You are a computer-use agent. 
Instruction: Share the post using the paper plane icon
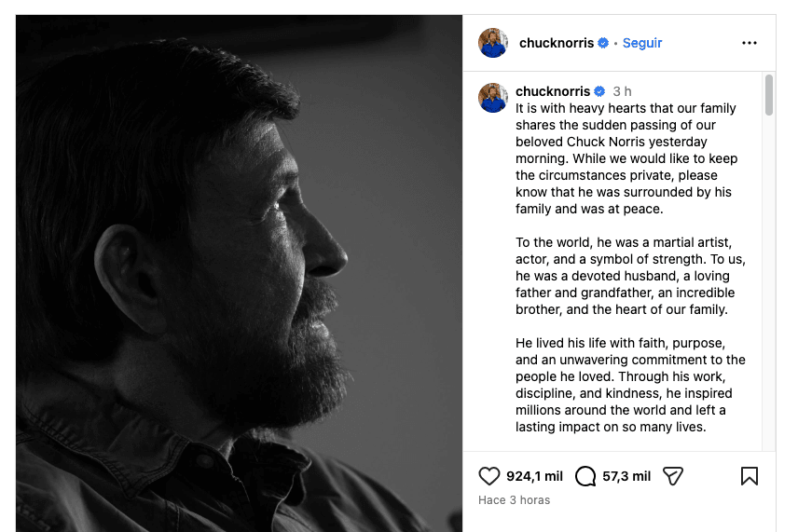pyautogui.click(x=673, y=476)
